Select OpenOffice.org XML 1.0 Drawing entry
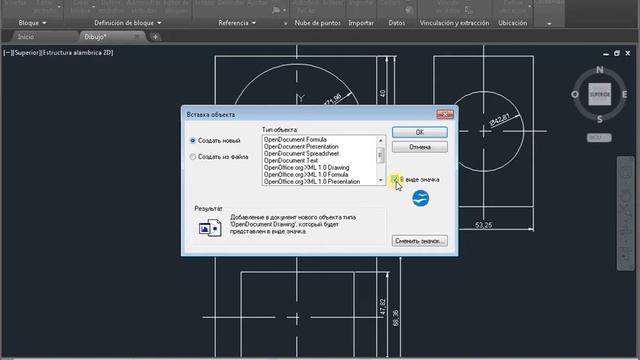 [306, 167]
